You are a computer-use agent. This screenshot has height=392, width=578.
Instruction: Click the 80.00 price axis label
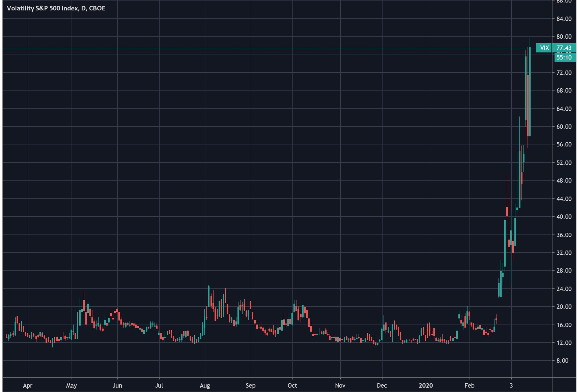564,36
